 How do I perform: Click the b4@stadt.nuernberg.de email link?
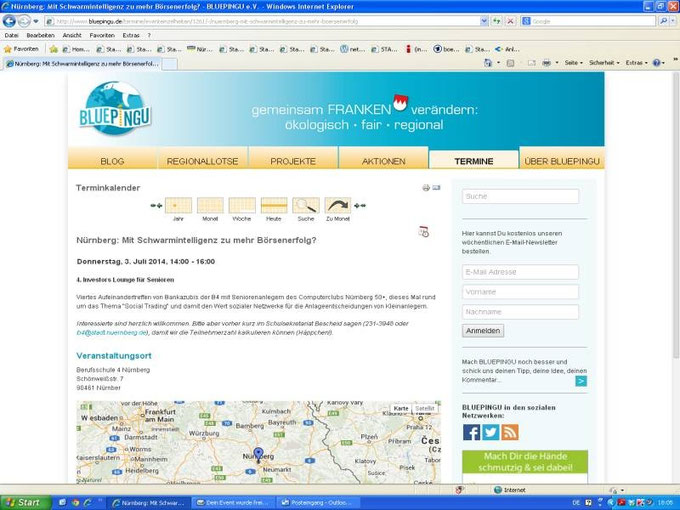pyautogui.click(x=112, y=333)
